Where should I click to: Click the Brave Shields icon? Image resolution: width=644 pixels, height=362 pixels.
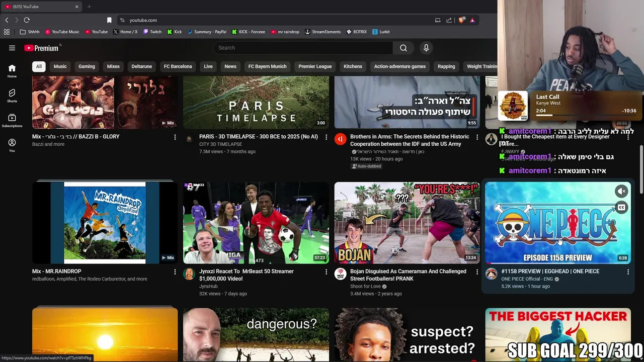(x=461, y=20)
